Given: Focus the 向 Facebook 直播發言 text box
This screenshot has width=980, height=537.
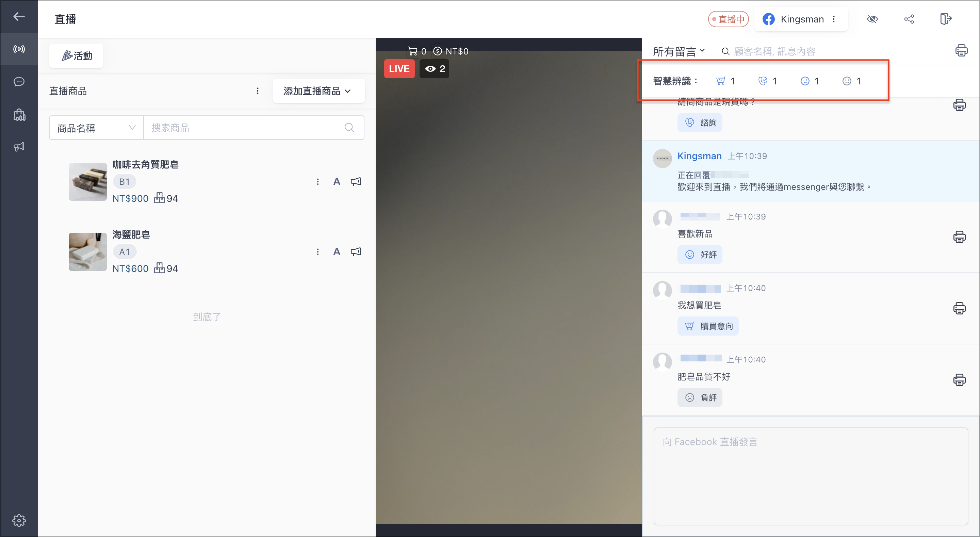Looking at the screenshot, I should tap(811, 476).
